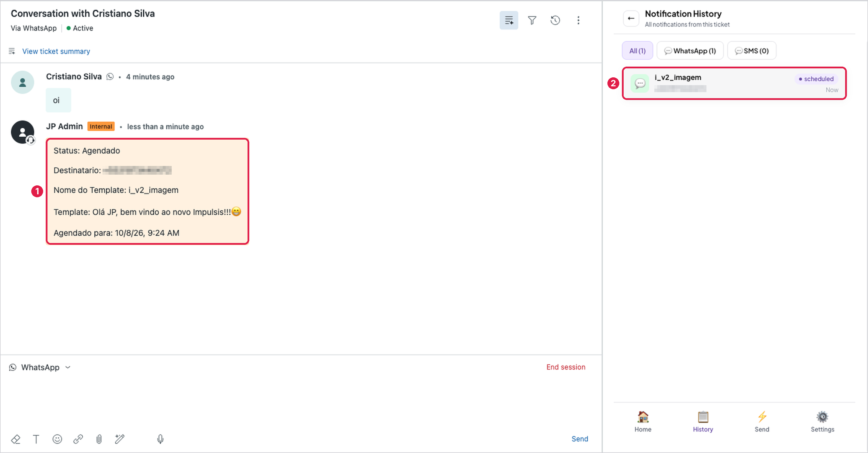Click the 'Status: Agendado' line
This screenshot has width=868, height=453.
click(x=87, y=151)
